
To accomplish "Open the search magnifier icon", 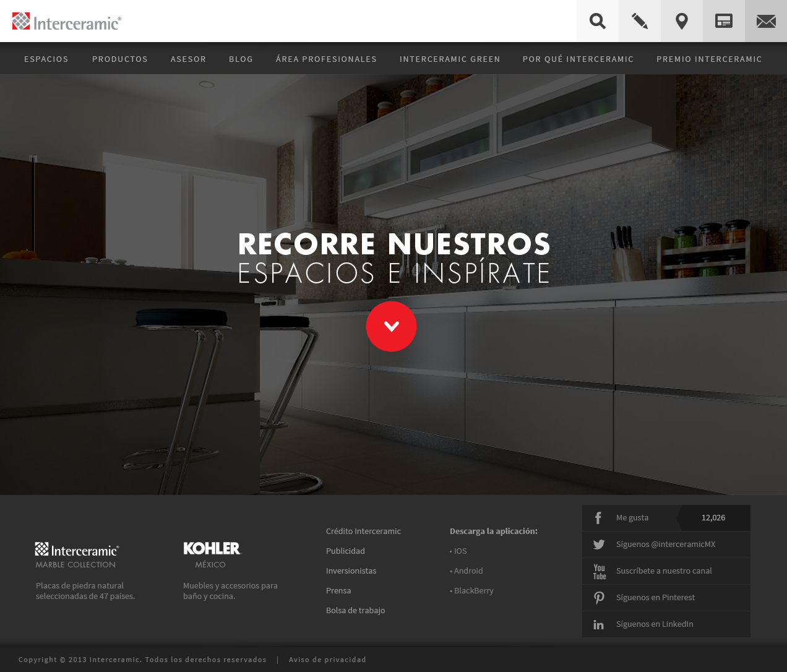I will tap(597, 21).
